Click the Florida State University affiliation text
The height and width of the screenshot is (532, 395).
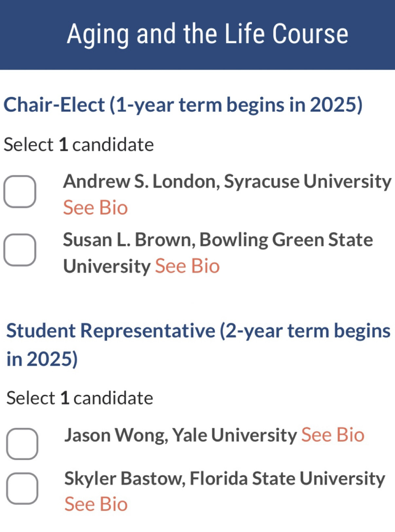point(287,479)
